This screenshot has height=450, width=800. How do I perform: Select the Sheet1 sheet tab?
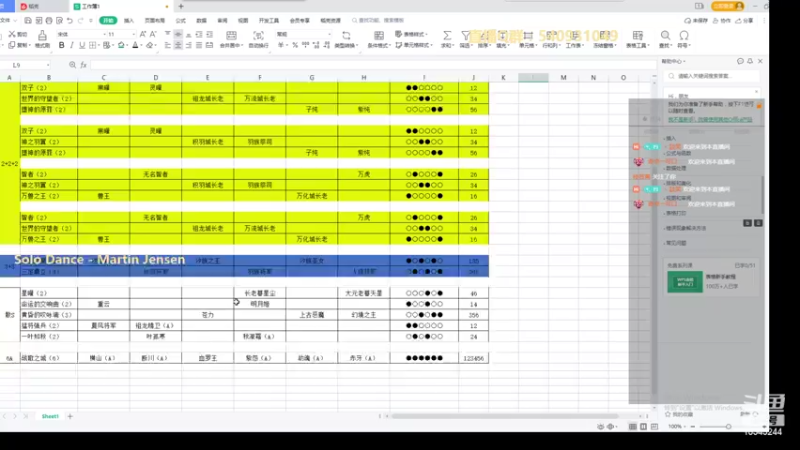50,416
